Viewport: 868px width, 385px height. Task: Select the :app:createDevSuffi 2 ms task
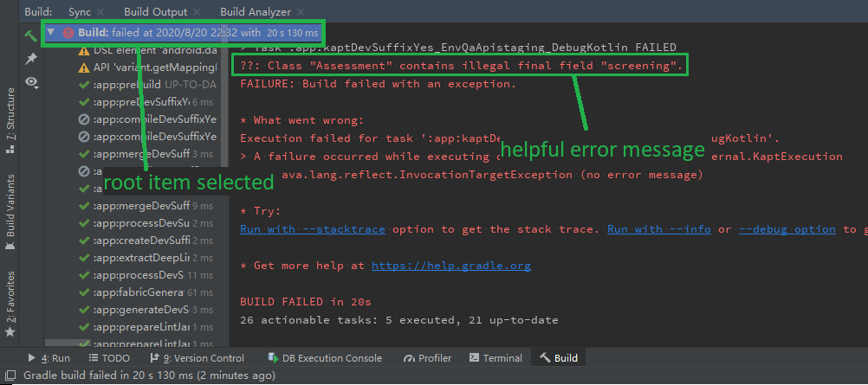[x=148, y=241]
